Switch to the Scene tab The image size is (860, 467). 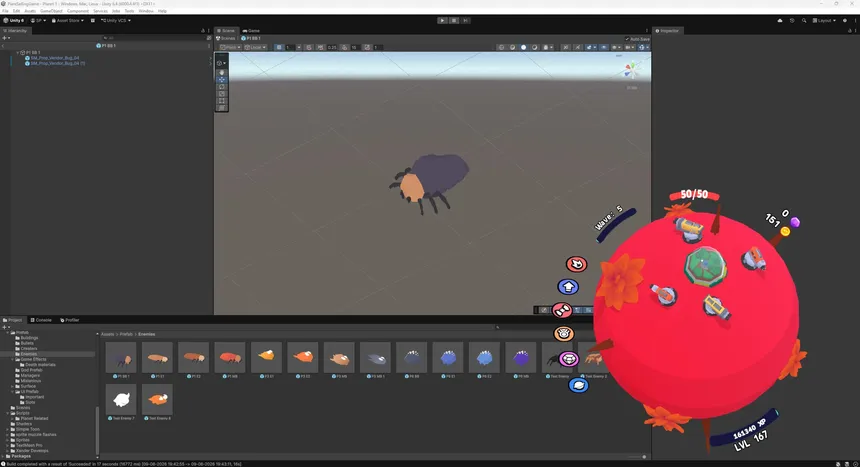pos(226,31)
